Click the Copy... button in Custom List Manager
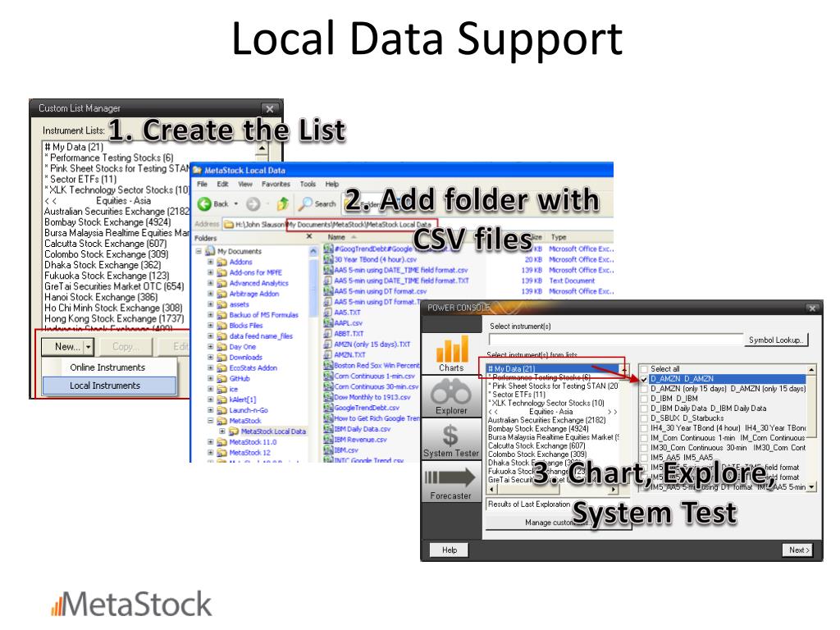This screenshot has width=840, height=630. [125, 347]
